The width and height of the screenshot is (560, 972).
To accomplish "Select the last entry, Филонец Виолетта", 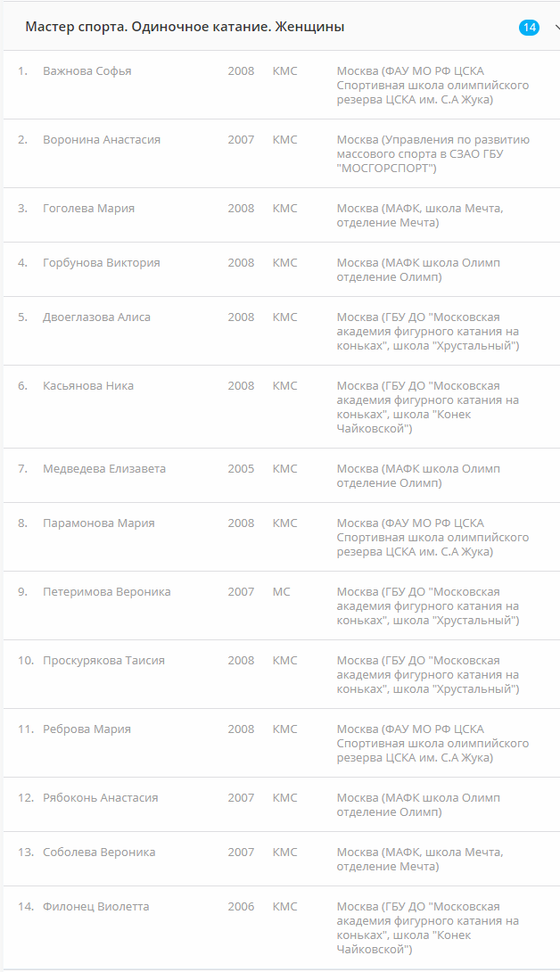I will coord(96,907).
